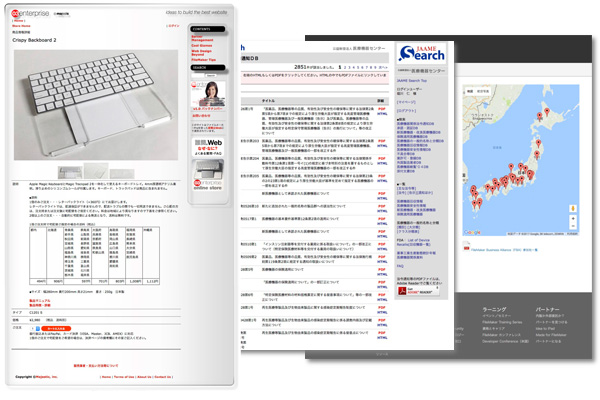
Task: Open the JAAME Search Top link
Action: coord(412,81)
